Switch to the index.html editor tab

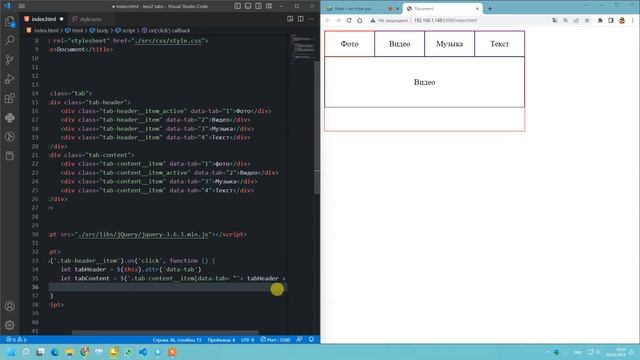tap(44, 19)
